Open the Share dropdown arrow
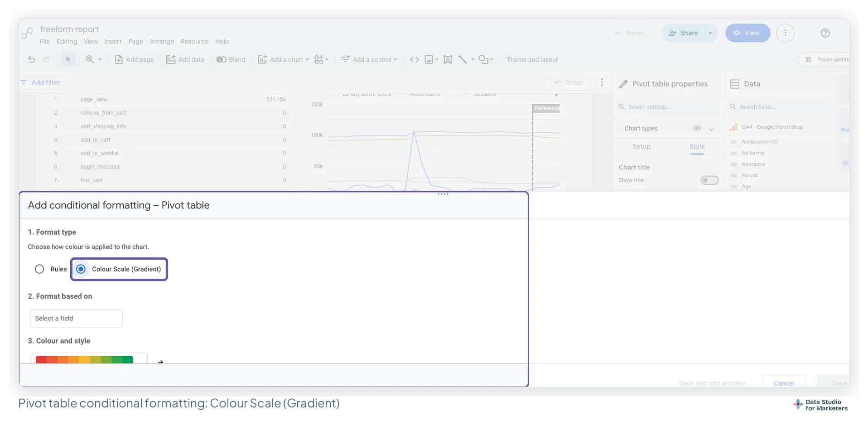Screen dimensions: 868x421 [x=710, y=33]
